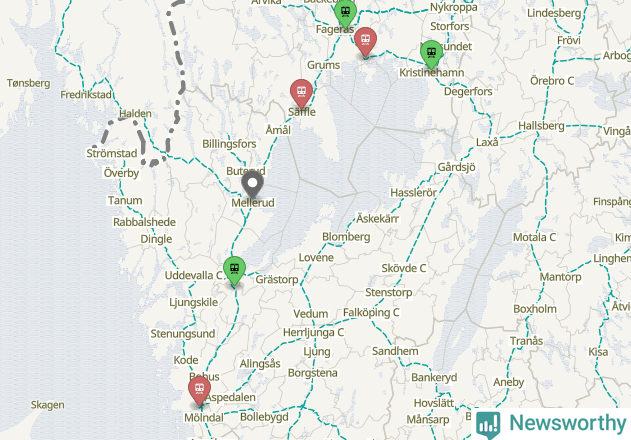Click the red train marker at Säffle
The image size is (631, 440).
click(x=301, y=94)
